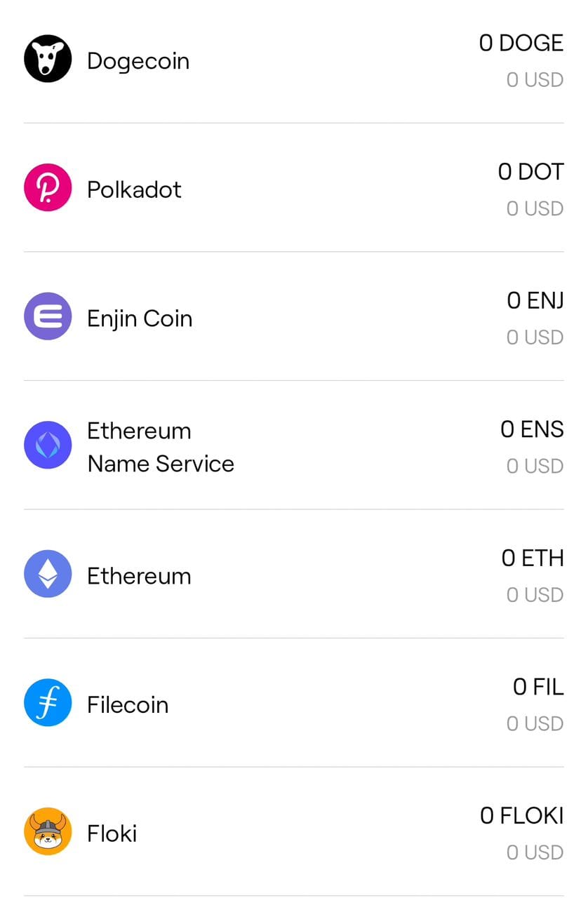
Task: Tap the Dogecoin dog icon
Action: [x=48, y=59]
